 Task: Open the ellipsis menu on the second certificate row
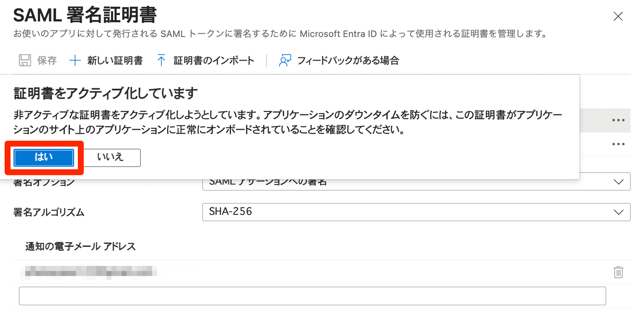tap(618, 144)
